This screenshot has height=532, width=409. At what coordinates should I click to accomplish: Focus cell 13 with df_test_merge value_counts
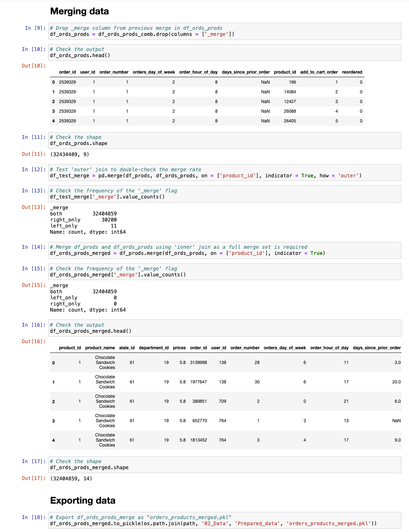click(x=225, y=194)
